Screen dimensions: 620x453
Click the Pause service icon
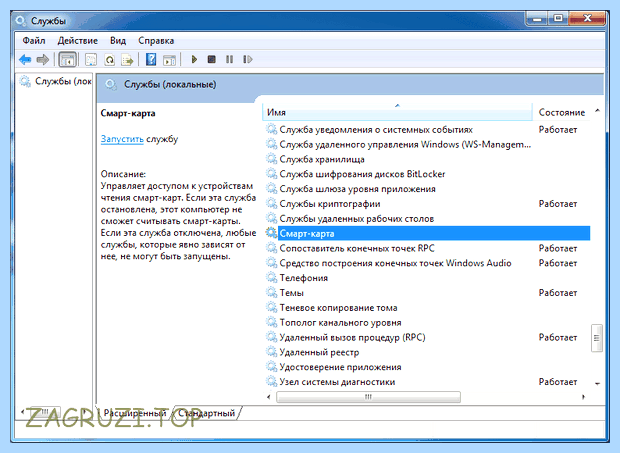click(229, 60)
